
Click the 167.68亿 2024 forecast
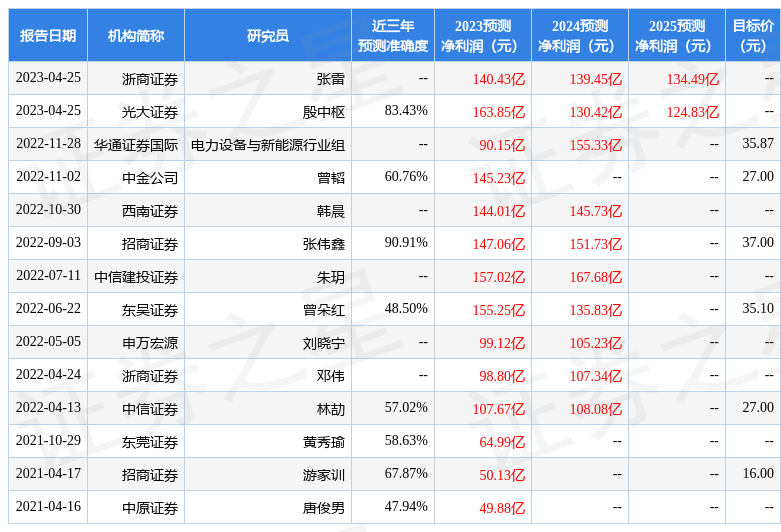click(596, 277)
